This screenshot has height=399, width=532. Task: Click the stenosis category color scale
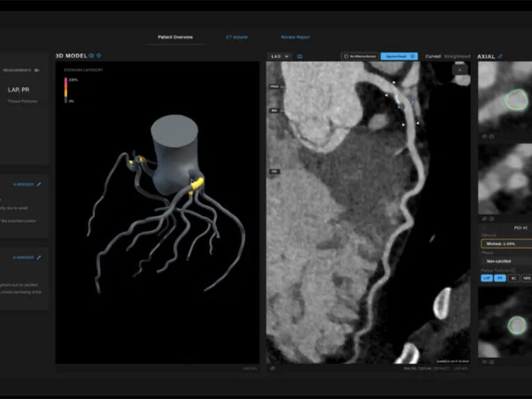point(66,90)
